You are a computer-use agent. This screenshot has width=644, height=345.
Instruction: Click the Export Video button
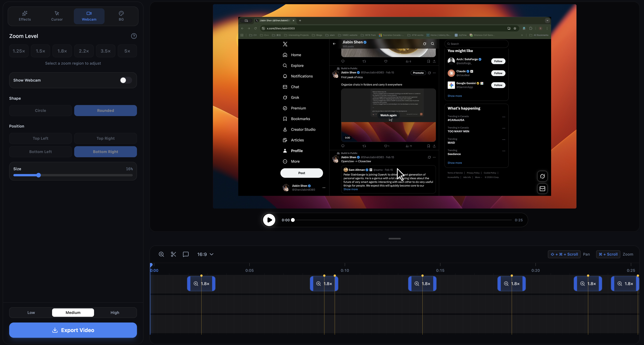pyautogui.click(x=73, y=330)
